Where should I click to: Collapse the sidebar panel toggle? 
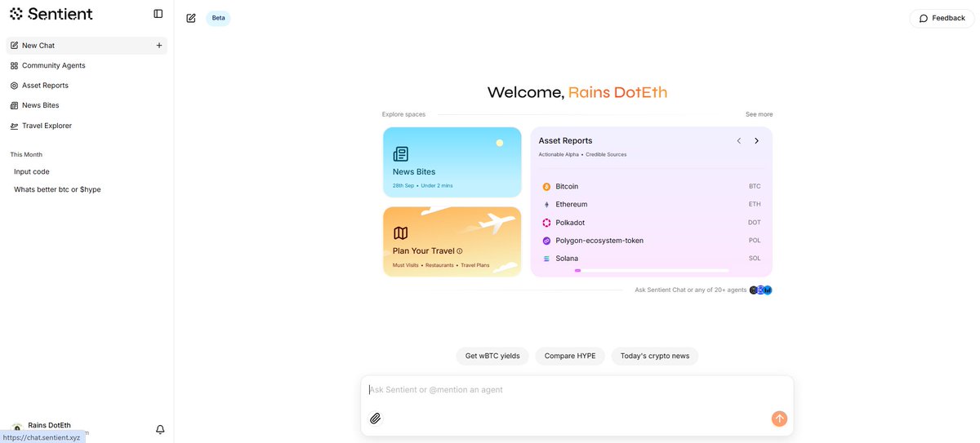tap(158, 14)
